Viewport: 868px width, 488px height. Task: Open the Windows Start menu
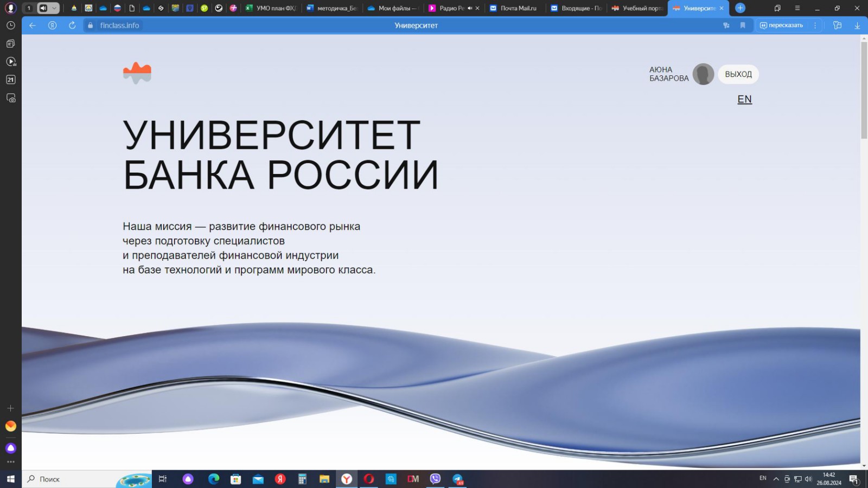pyautogui.click(x=10, y=479)
